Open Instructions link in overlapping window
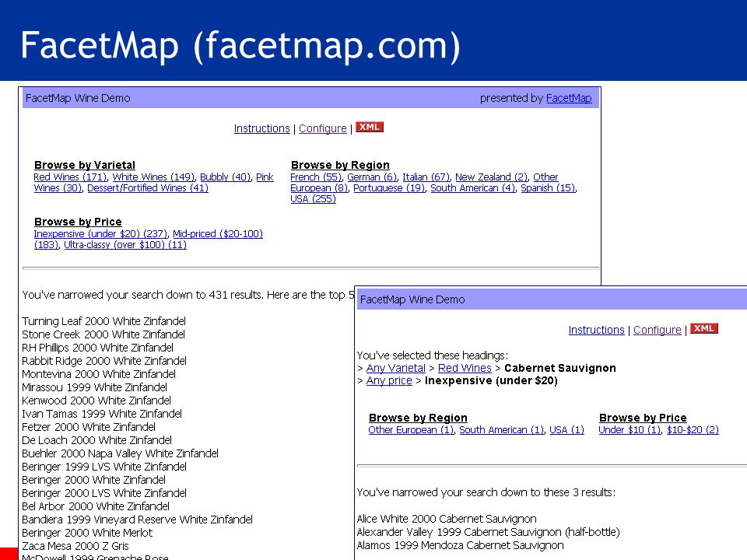The height and width of the screenshot is (560, 747). [x=596, y=330]
